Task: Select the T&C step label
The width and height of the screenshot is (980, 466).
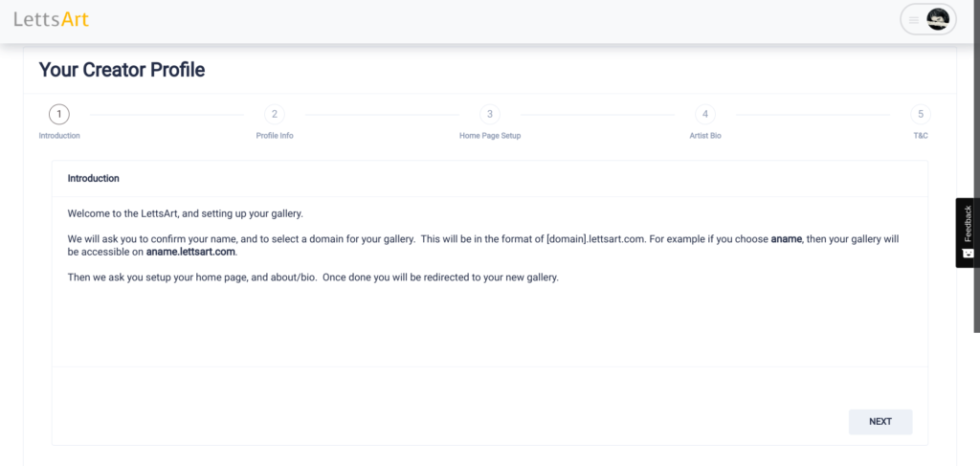Action: point(921,136)
